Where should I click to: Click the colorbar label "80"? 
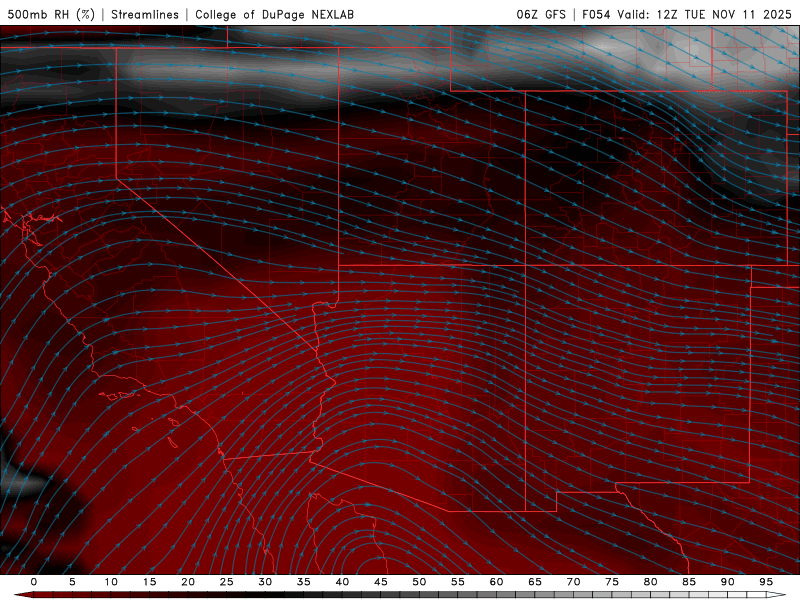pyautogui.click(x=650, y=582)
